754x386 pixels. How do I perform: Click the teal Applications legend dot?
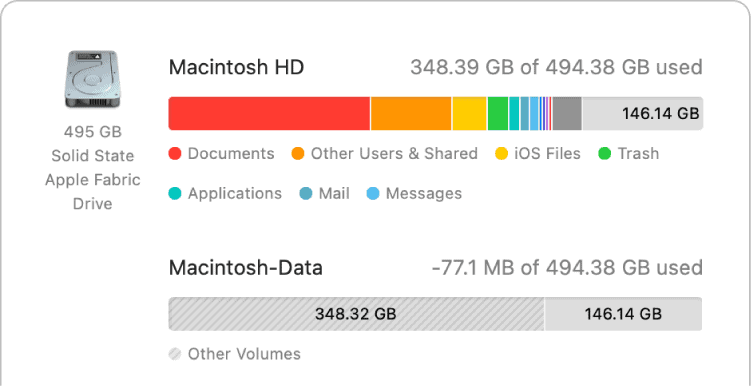click(175, 194)
